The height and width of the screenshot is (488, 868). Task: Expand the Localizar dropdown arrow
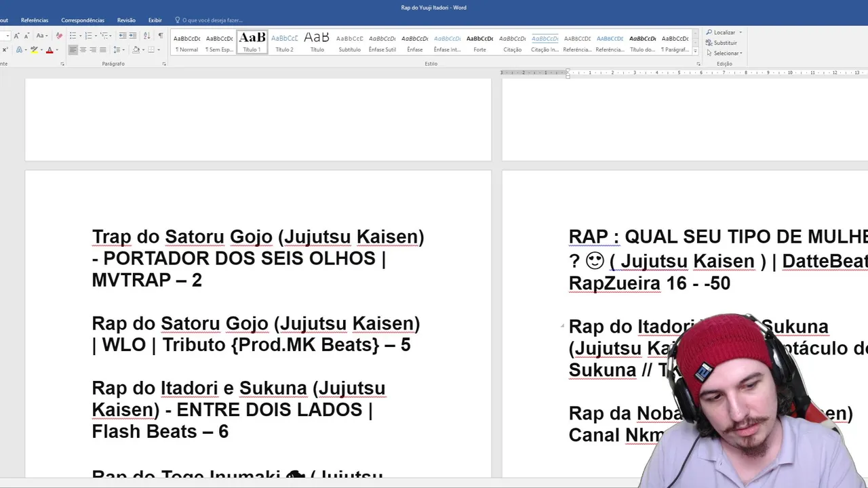[x=741, y=33]
